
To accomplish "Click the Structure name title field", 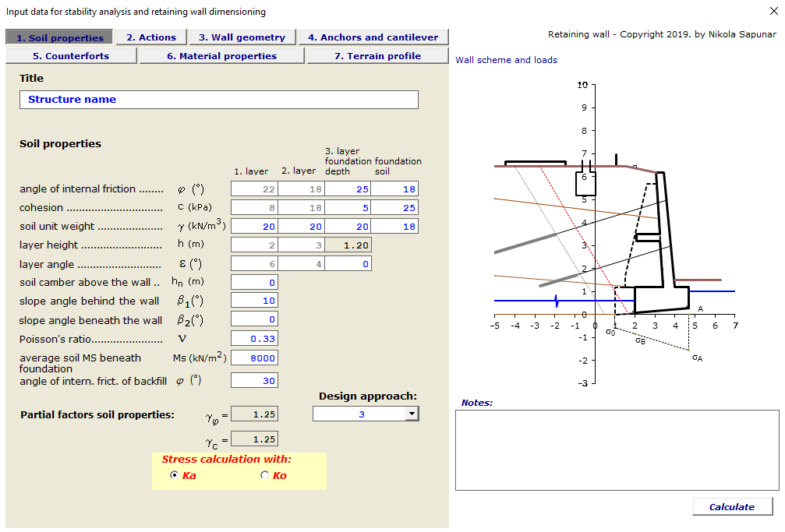I will pyautogui.click(x=219, y=99).
